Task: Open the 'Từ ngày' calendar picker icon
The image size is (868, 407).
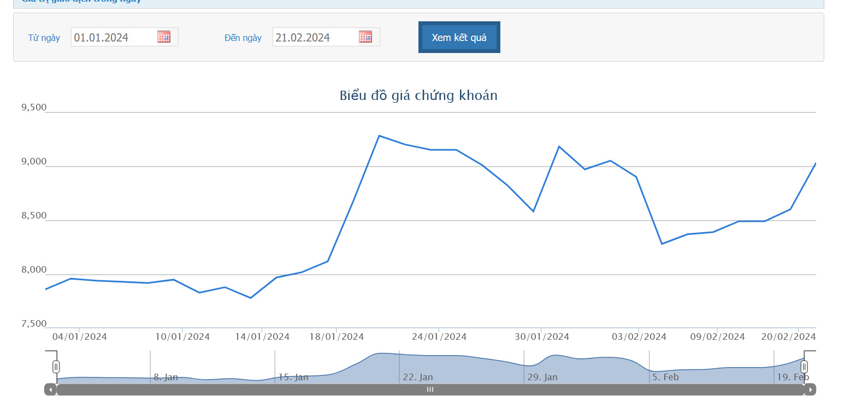Action: point(164,37)
